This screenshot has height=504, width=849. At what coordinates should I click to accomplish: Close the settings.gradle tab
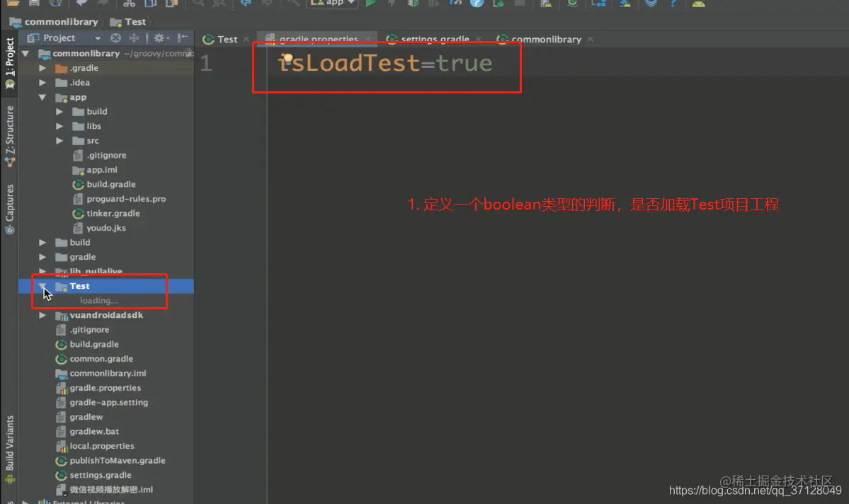tap(478, 39)
